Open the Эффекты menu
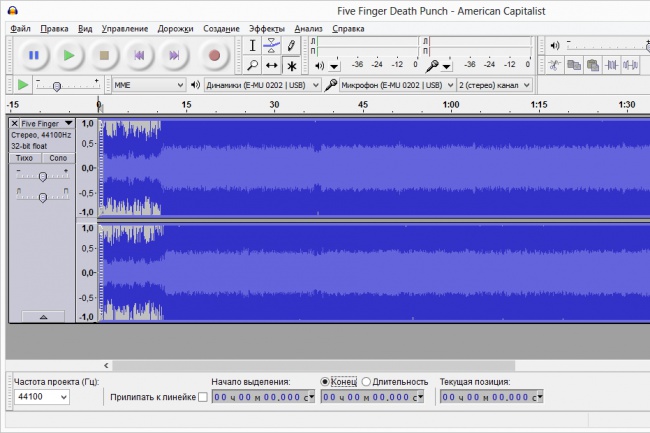 tap(267, 29)
